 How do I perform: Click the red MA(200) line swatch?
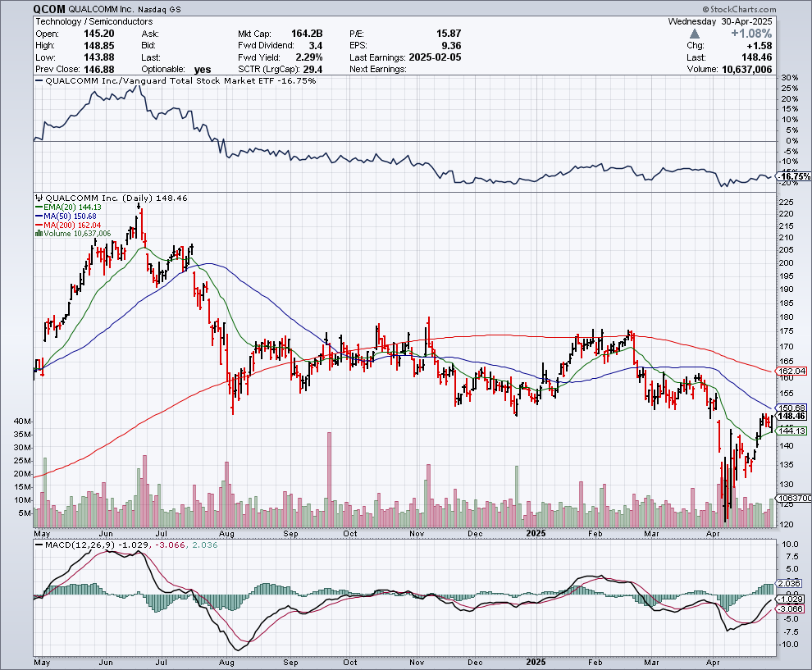(x=39, y=225)
